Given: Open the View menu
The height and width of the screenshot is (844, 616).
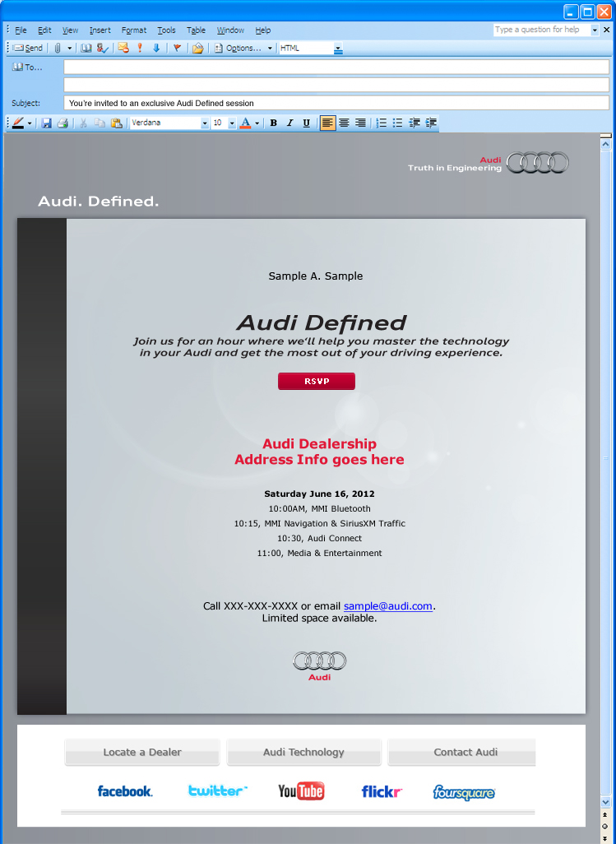Looking at the screenshot, I should 70,30.
